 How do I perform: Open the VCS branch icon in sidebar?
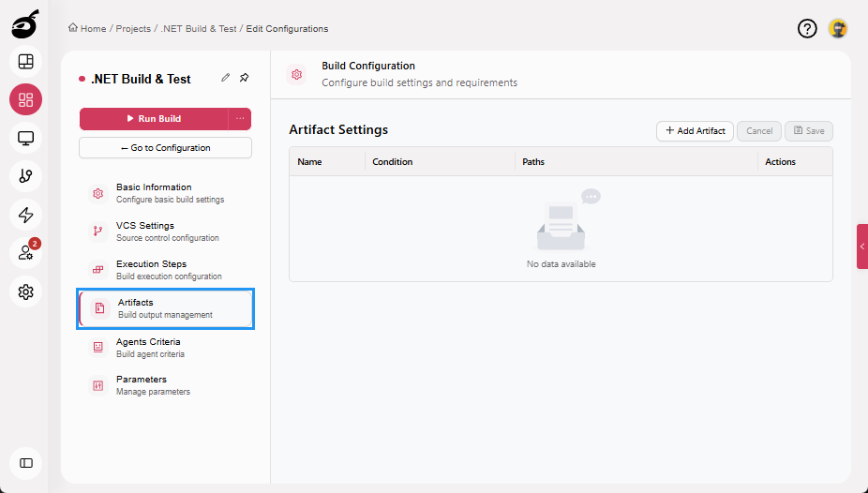click(25, 176)
